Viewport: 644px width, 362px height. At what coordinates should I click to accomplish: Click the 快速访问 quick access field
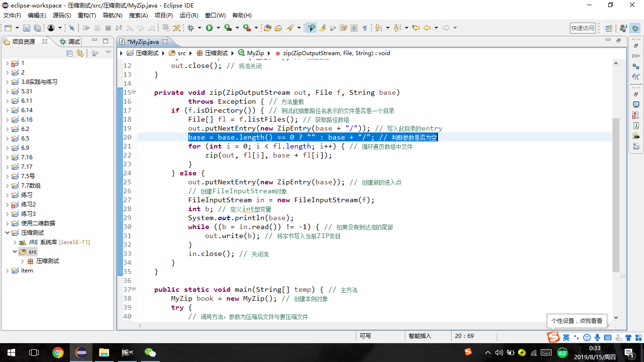pos(583,28)
